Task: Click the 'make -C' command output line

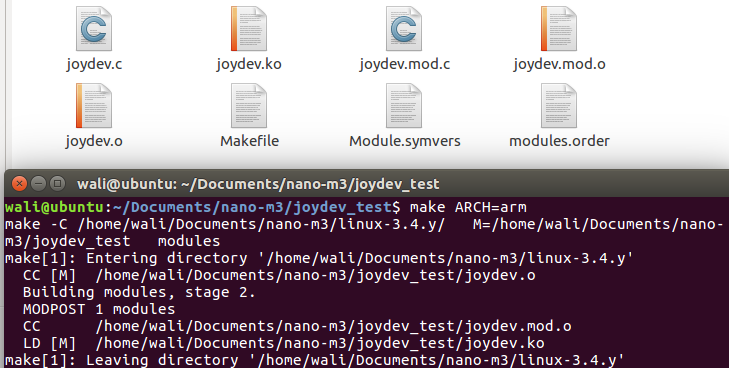Action: point(364,233)
